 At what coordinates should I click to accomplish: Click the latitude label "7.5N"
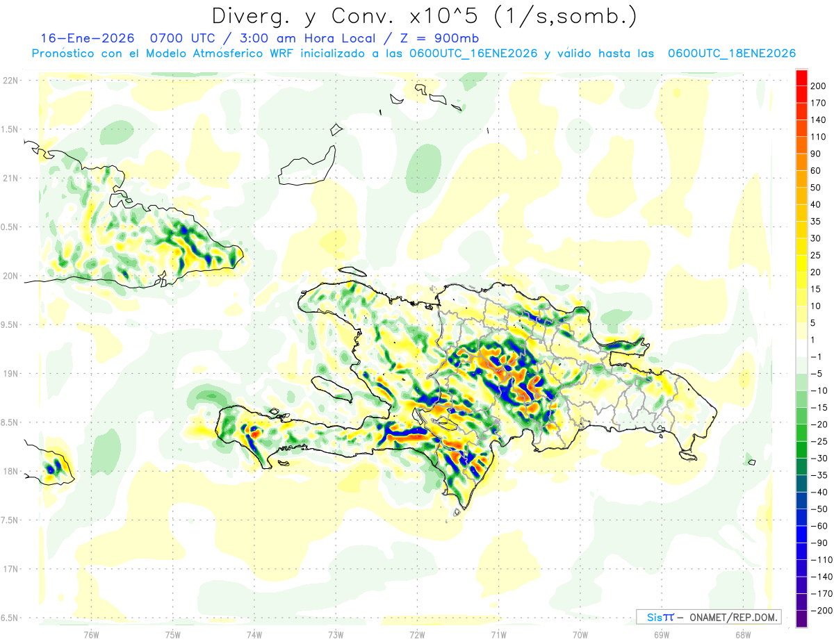(x=10, y=520)
